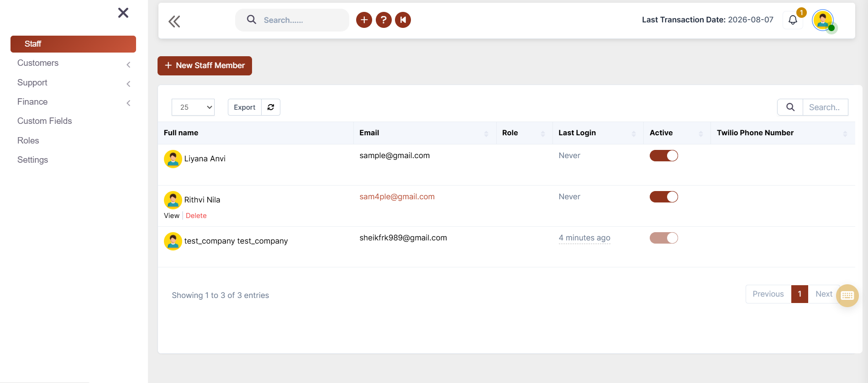This screenshot has height=383, width=868.
Task: Open the quick add plus icon
Action: pos(364,20)
